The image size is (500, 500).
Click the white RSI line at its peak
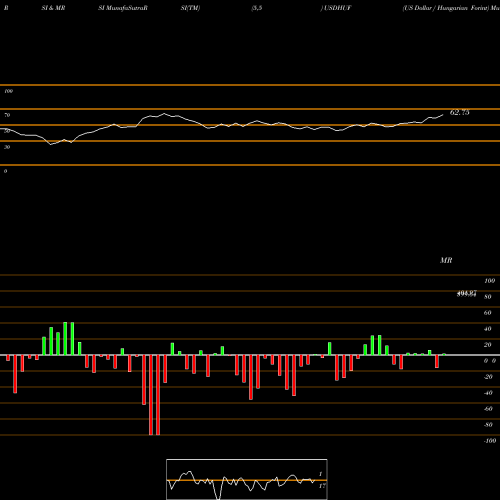164,114
